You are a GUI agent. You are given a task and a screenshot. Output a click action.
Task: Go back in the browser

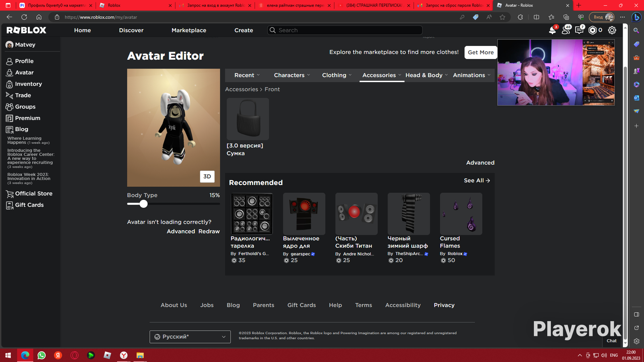click(9, 17)
